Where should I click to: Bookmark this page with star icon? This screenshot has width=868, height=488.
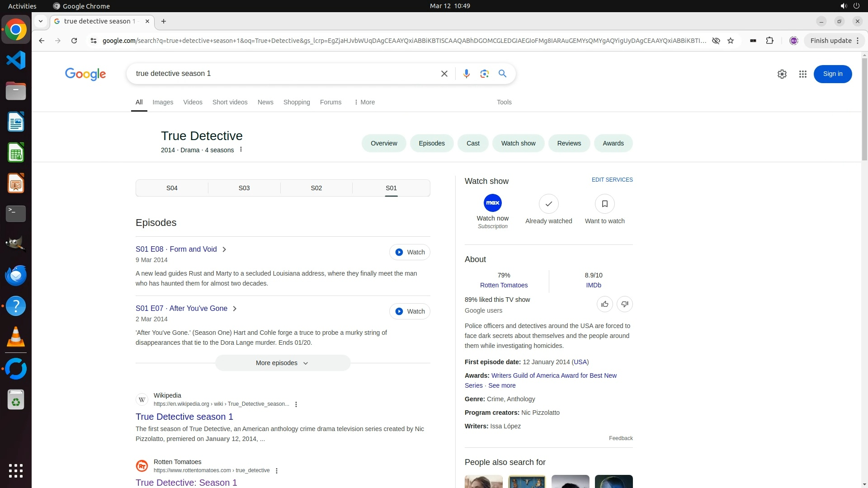731,41
